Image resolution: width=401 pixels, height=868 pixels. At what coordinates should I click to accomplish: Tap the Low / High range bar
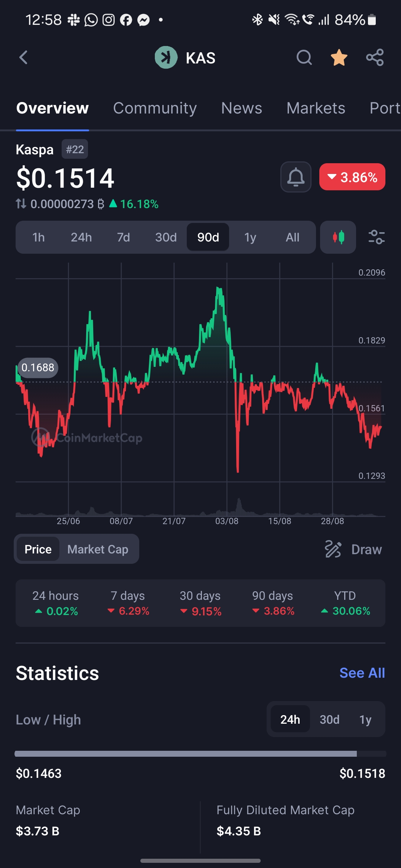(200, 754)
